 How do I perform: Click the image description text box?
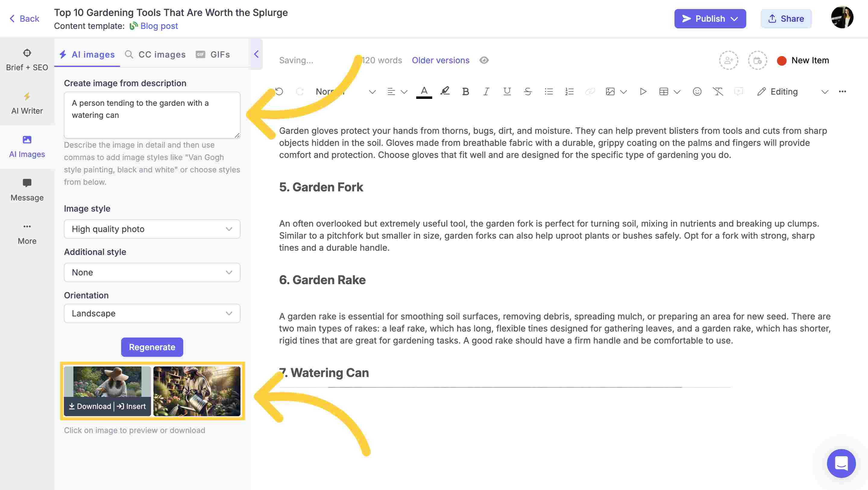click(x=152, y=115)
